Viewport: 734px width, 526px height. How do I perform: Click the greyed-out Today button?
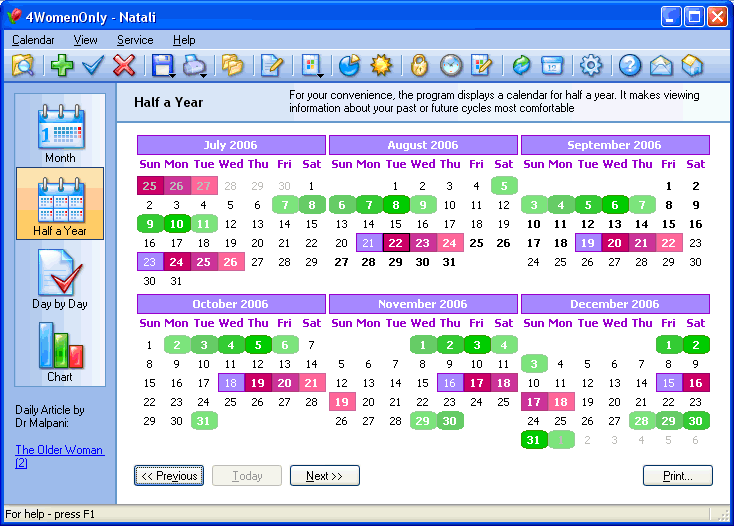(247, 475)
